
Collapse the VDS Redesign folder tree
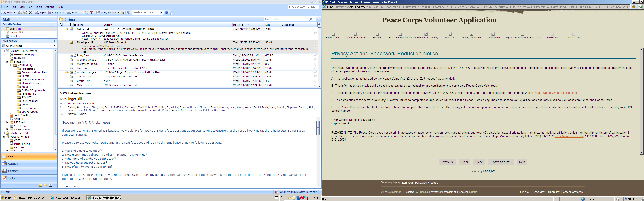coord(11,65)
